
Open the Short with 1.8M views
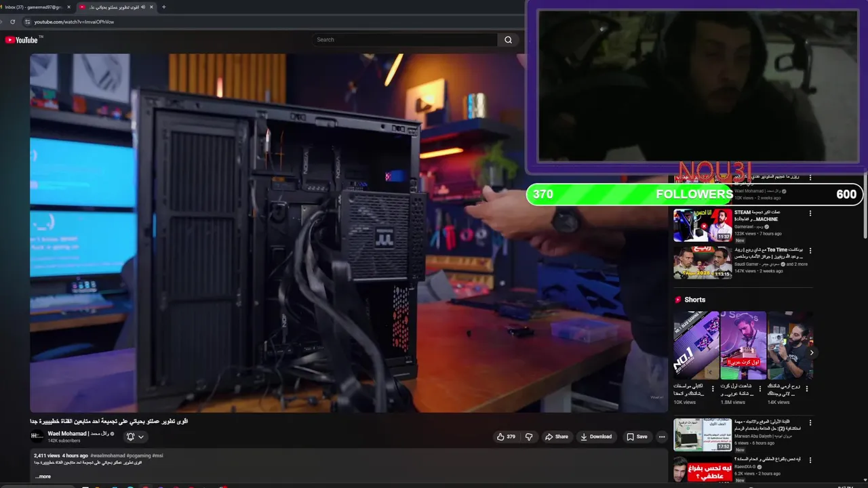tap(743, 346)
